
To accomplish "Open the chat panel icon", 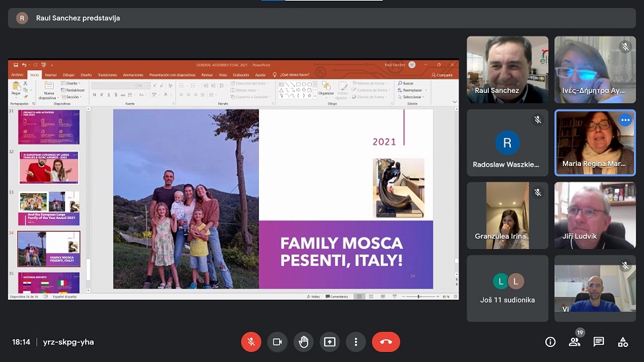I will pos(599,342).
